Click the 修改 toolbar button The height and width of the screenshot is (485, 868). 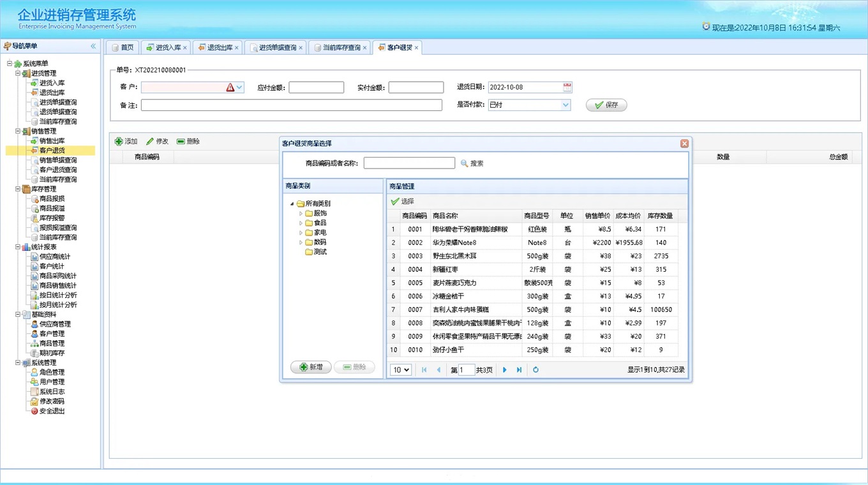pos(158,141)
